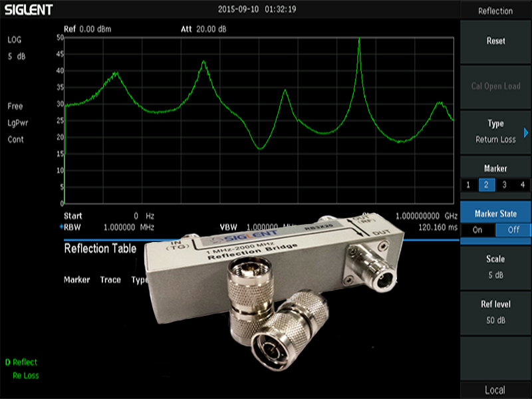The height and width of the screenshot is (399, 532).
Task: Select marker 1
Action: click(468, 185)
